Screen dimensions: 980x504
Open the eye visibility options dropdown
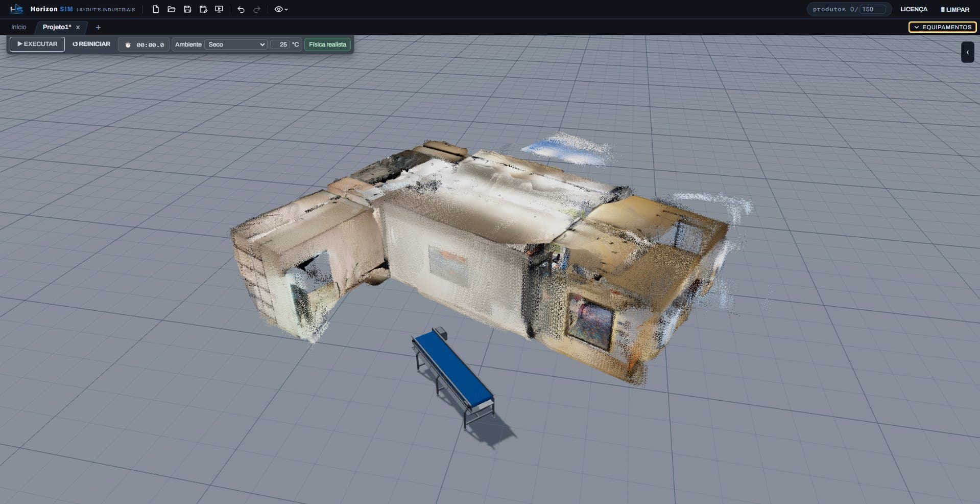(x=281, y=9)
